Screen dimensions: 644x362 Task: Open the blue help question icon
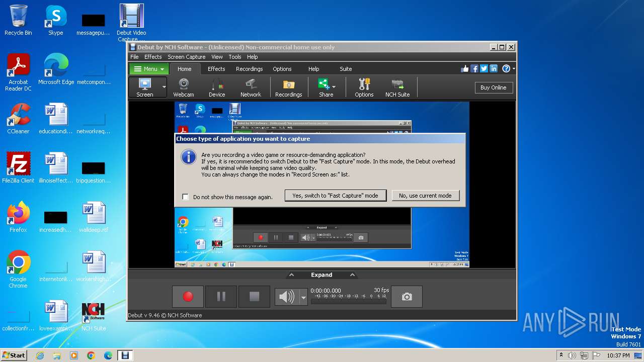506,69
